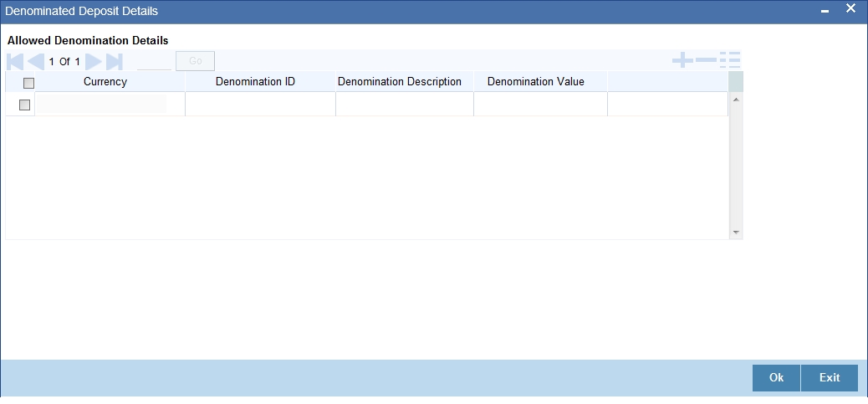Screen dimensions: 868x404
Task: Close the Denominated Deposit Details window
Action: tap(850, 8)
